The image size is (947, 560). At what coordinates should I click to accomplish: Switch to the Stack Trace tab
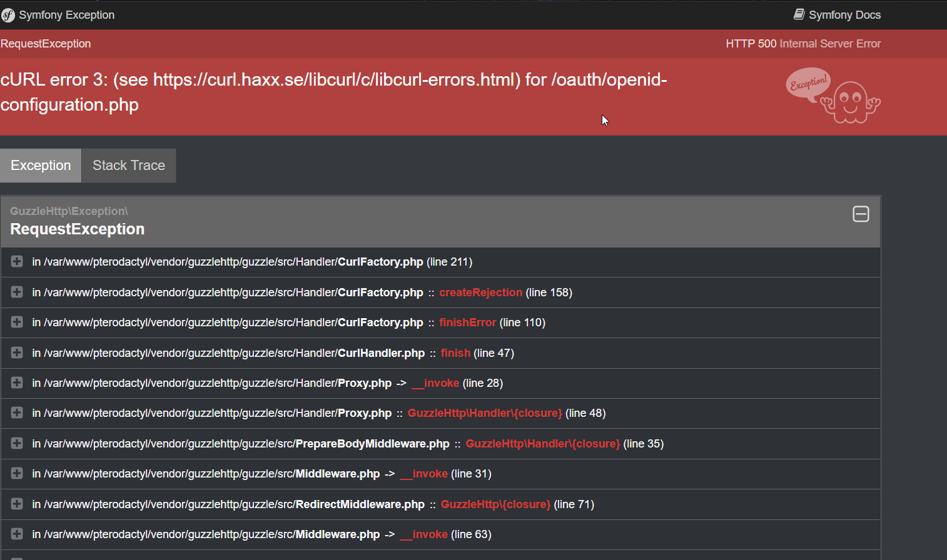click(x=129, y=166)
